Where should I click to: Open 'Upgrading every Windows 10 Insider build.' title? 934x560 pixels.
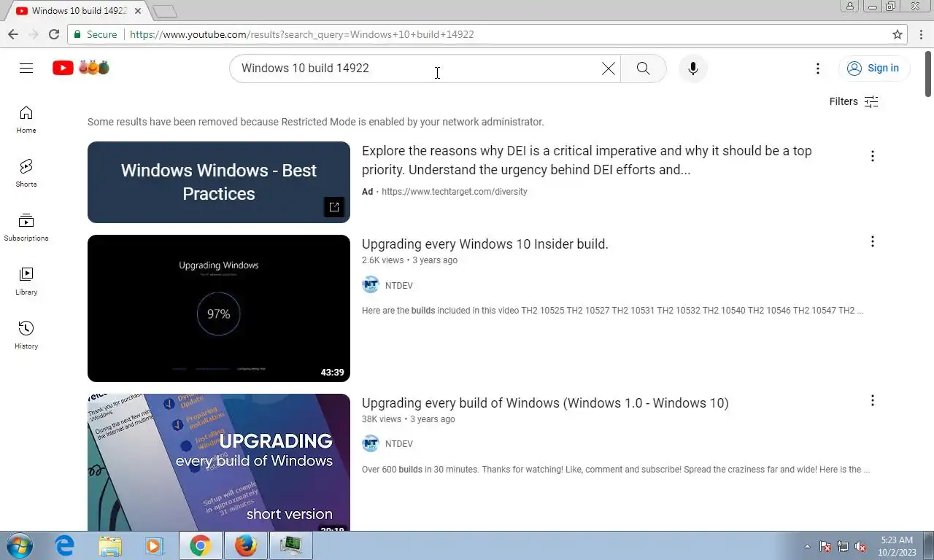tap(485, 244)
